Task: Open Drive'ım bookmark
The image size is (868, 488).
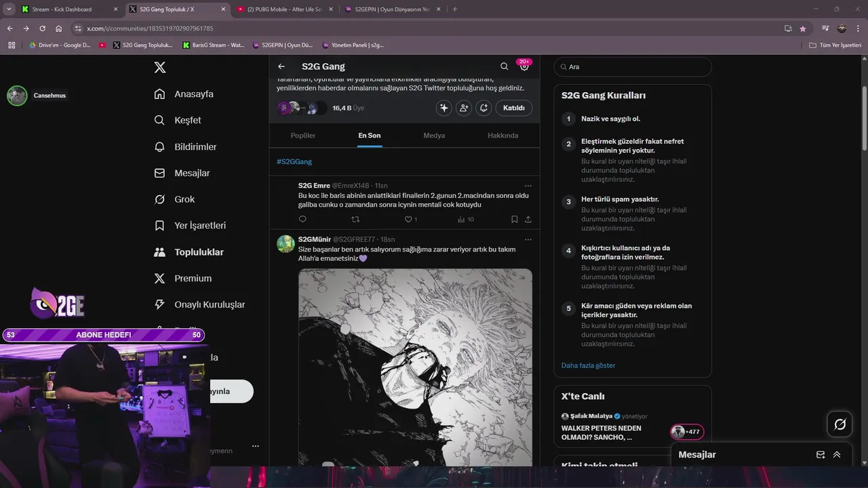Action: coord(60,45)
